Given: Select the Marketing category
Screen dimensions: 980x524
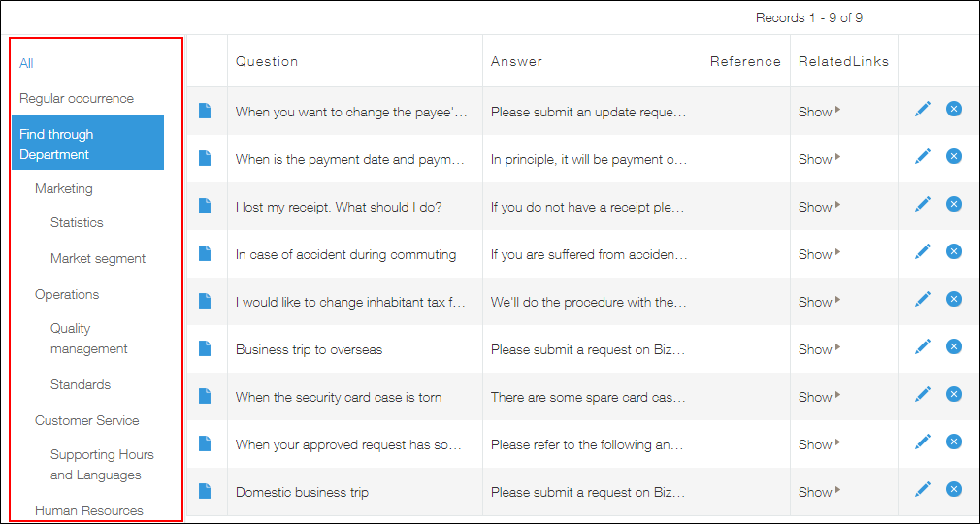Looking at the screenshot, I should [64, 188].
